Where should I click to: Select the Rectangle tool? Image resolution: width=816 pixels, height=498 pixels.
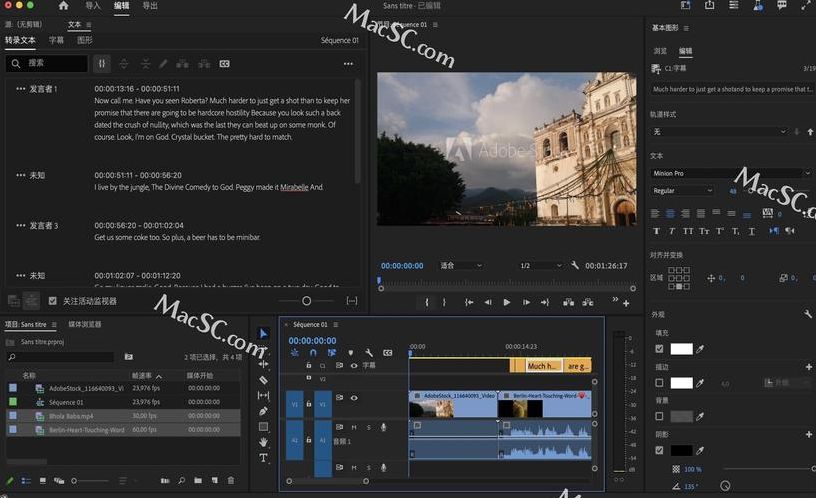[x=263, y=427]
